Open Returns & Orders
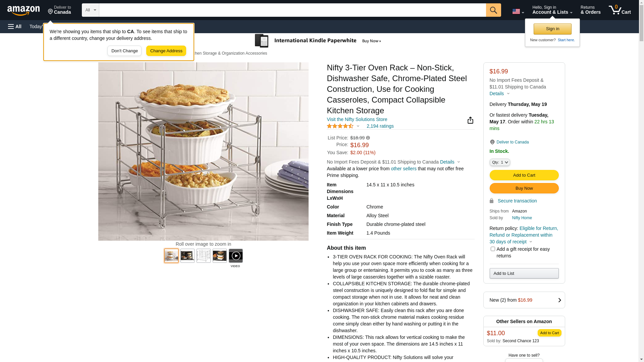 coord(590,10)
